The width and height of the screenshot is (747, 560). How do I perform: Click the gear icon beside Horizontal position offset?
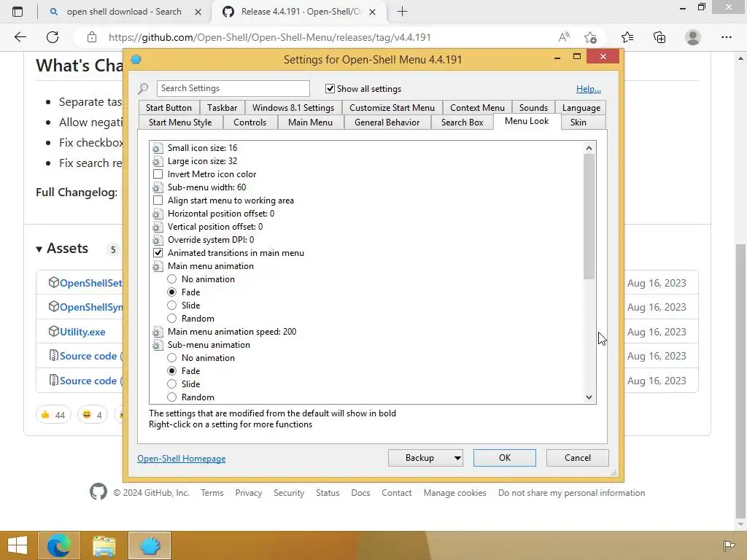(x=158, y=214)
